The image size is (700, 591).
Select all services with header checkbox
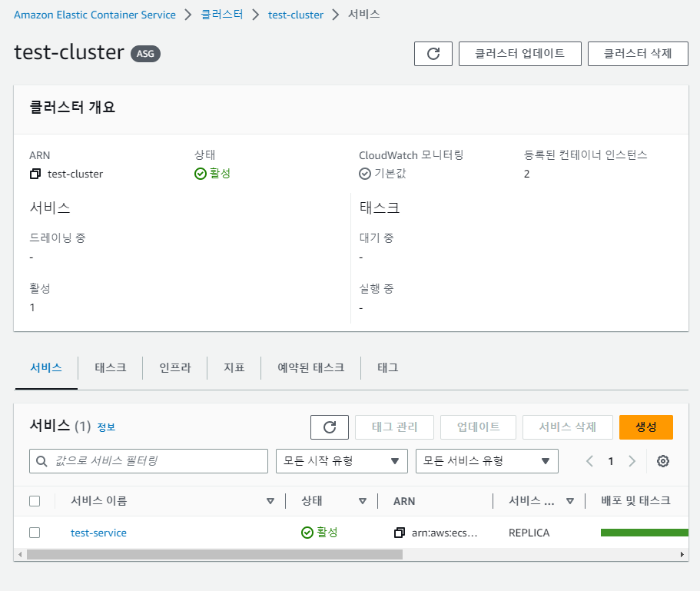(x=35, y=501)
